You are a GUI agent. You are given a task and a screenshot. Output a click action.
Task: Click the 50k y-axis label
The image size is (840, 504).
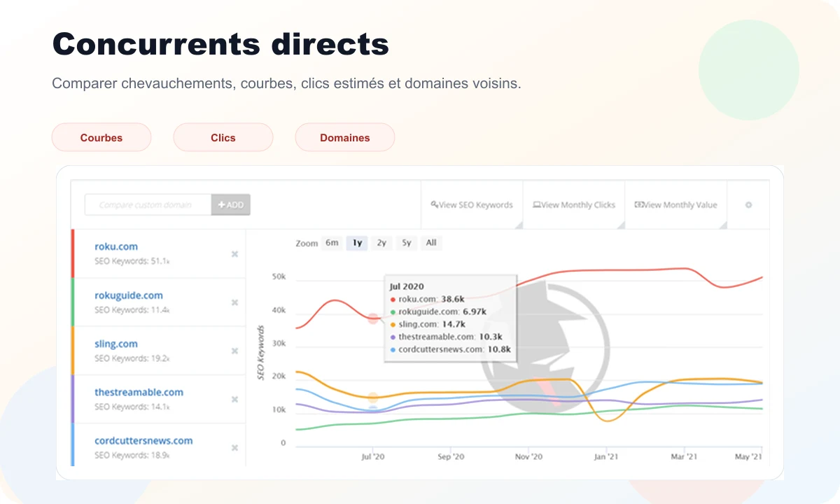pos(279,277)
